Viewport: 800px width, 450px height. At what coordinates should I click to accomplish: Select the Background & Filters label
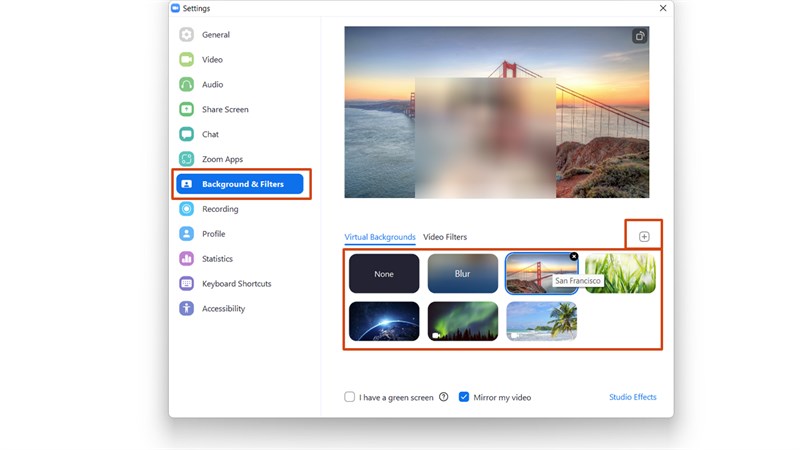243,184
